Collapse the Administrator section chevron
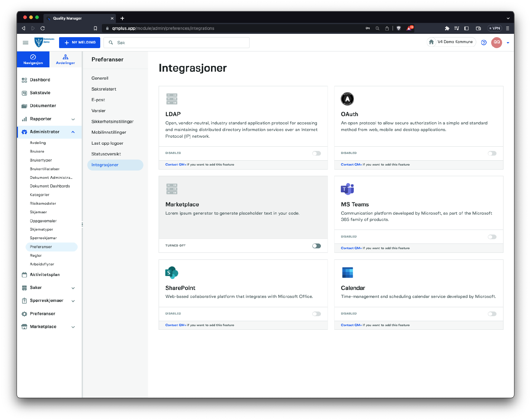This screenshot has width=531, height=420. pos(73,132)
